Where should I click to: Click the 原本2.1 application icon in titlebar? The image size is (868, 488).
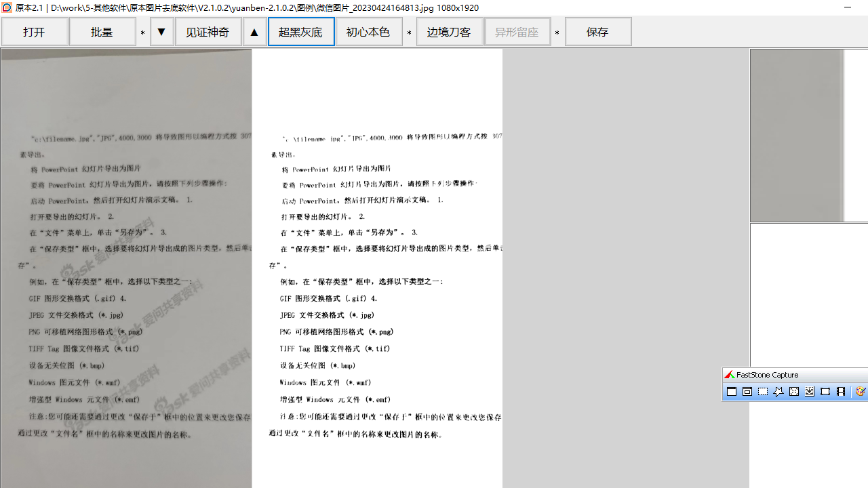pos(6,7)
